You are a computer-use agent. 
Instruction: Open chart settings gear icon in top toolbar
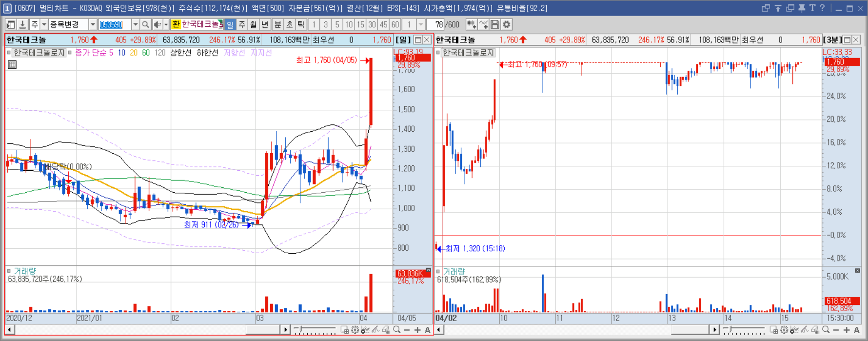point(507,24)
